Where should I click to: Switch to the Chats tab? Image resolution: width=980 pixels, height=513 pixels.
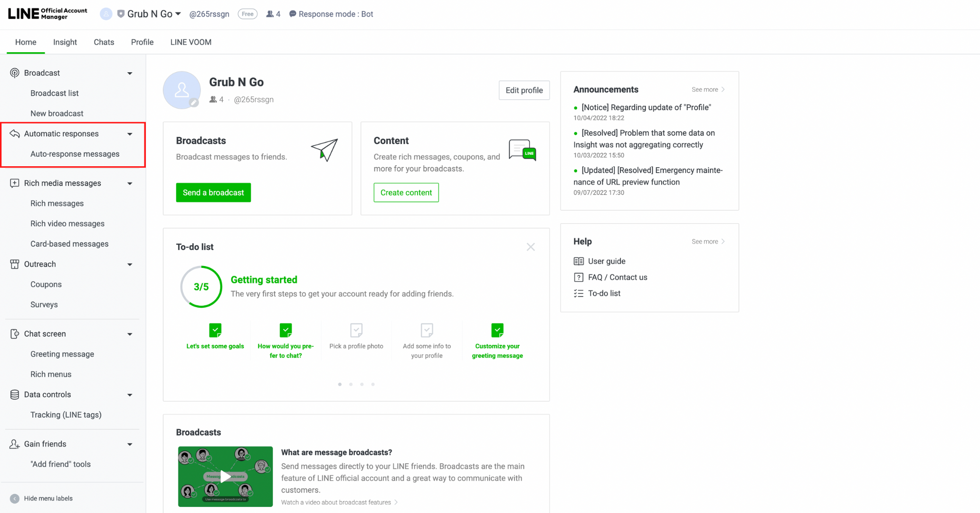(103, 42)
